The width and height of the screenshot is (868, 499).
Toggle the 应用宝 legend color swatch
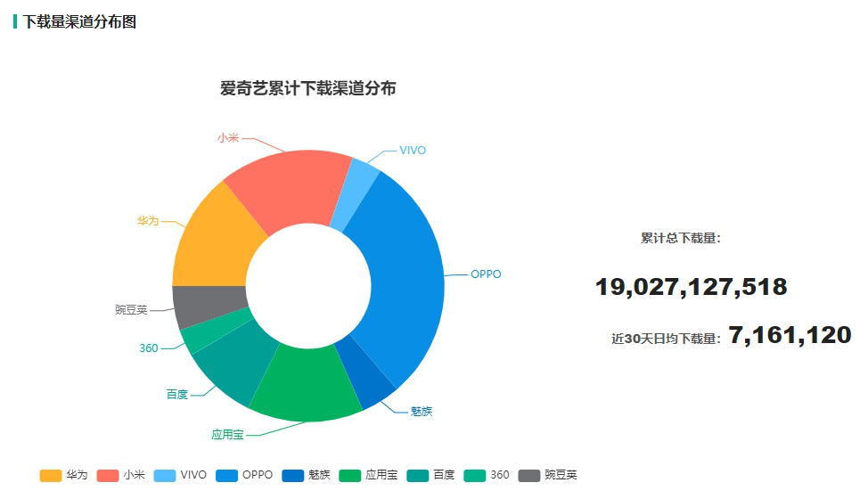(x=350, y=475)
